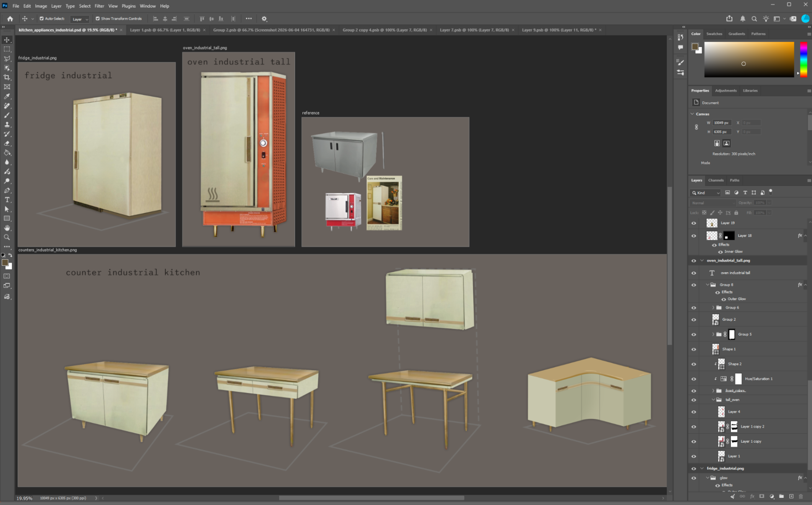Expand the Group 6 folder
The image size is (812, 505).
click(x=713, y=307)
